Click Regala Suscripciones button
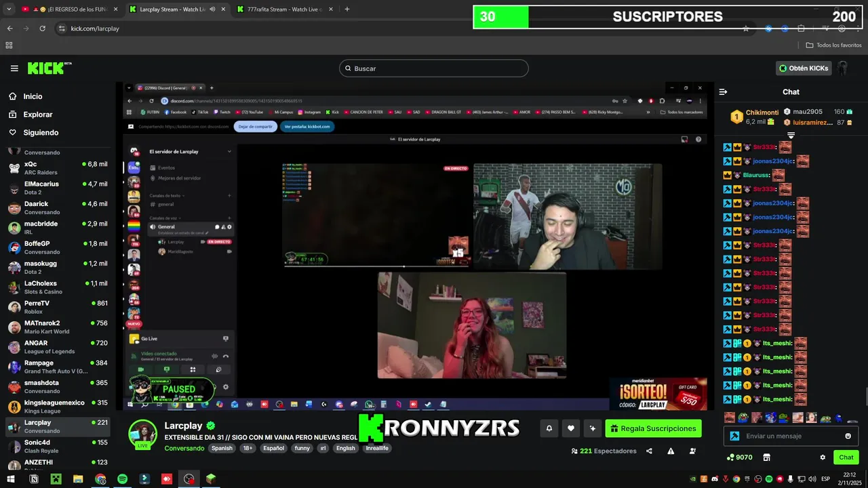868x488 pixels. coord(654,428)
